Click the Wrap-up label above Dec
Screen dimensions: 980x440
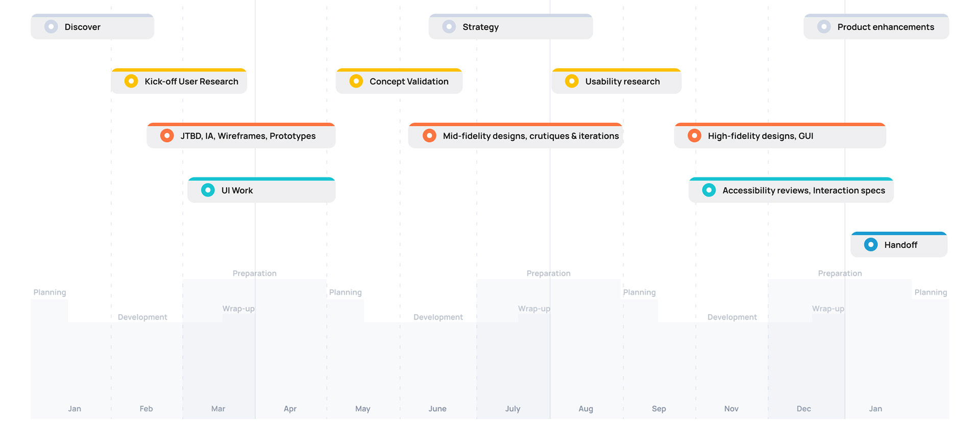click(828, 309)
